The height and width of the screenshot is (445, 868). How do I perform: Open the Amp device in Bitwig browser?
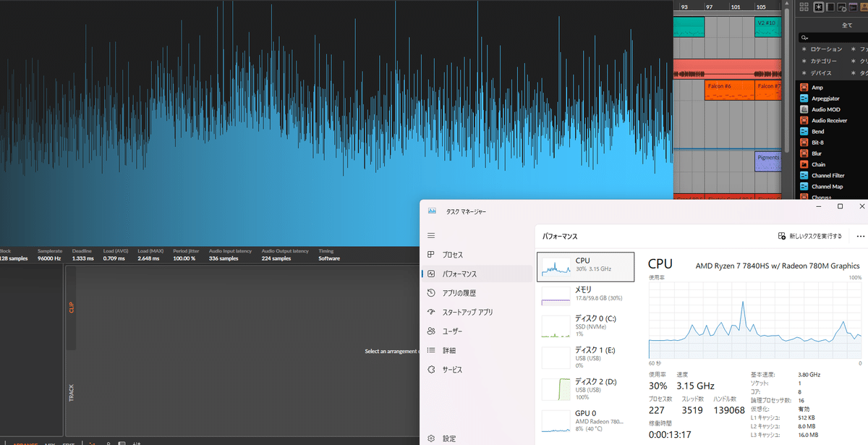817,88
